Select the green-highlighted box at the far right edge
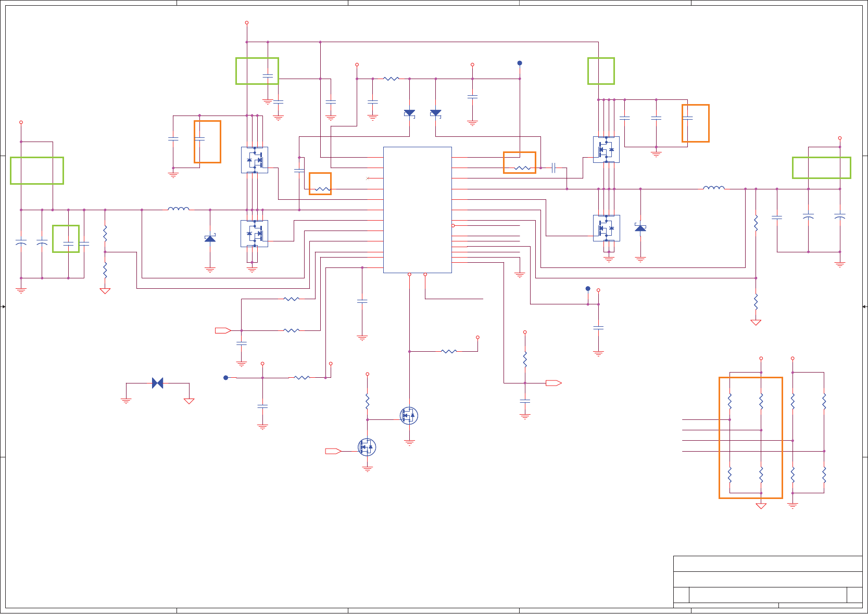This screenshot has height=614, width=868. (821, 168)
